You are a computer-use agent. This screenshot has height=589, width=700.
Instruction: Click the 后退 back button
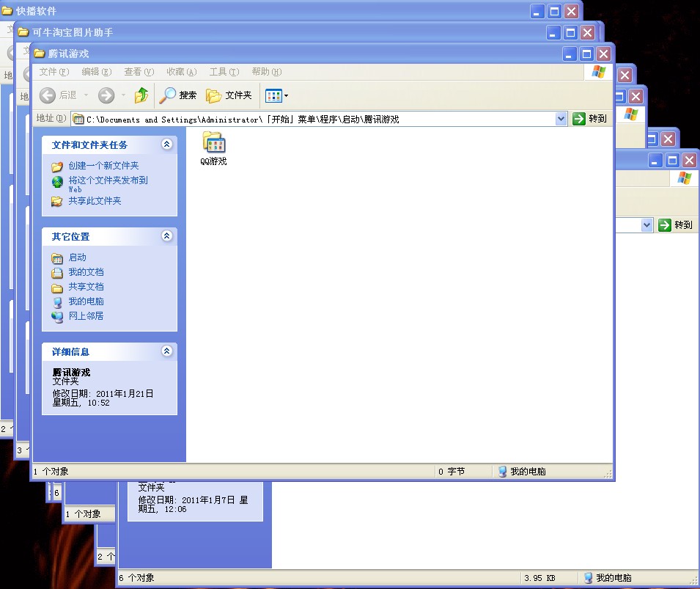(x=59, y=95)
